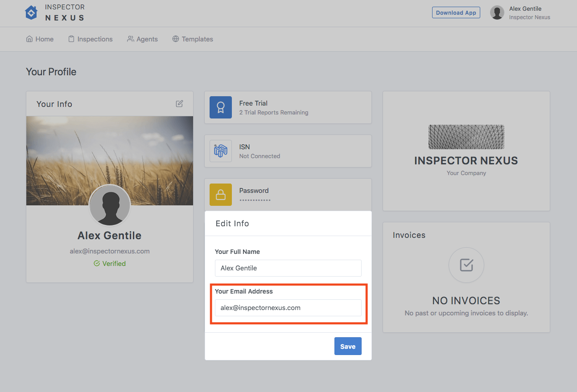The height and width of the screenshot is (392, 577).
Task: Click the edit pencil icon in Your Info
Action: 179,104
